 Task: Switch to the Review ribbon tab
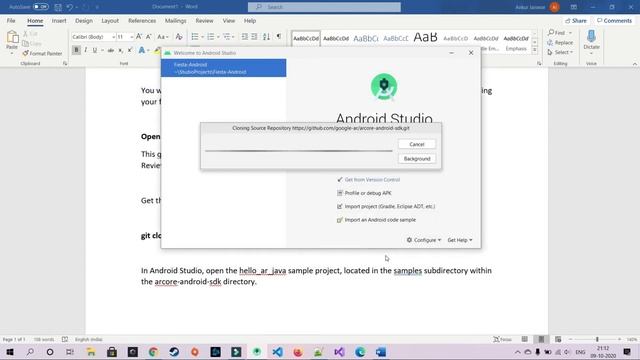(x=204, y=21)
